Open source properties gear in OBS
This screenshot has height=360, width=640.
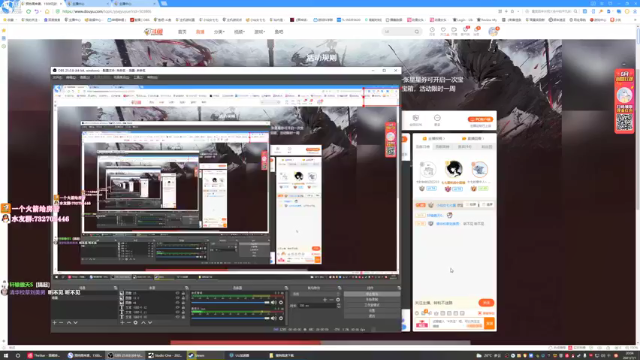136,322
